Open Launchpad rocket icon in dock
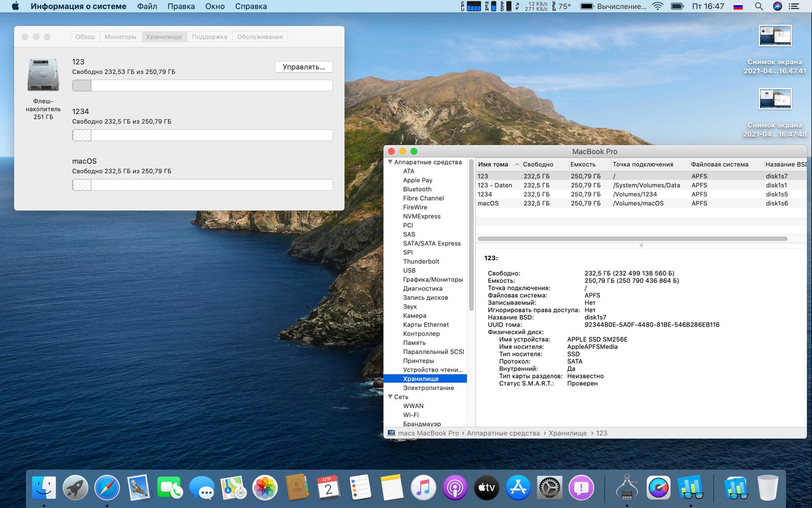Viewport: 812px width, 508px height. tap(76, 488)
